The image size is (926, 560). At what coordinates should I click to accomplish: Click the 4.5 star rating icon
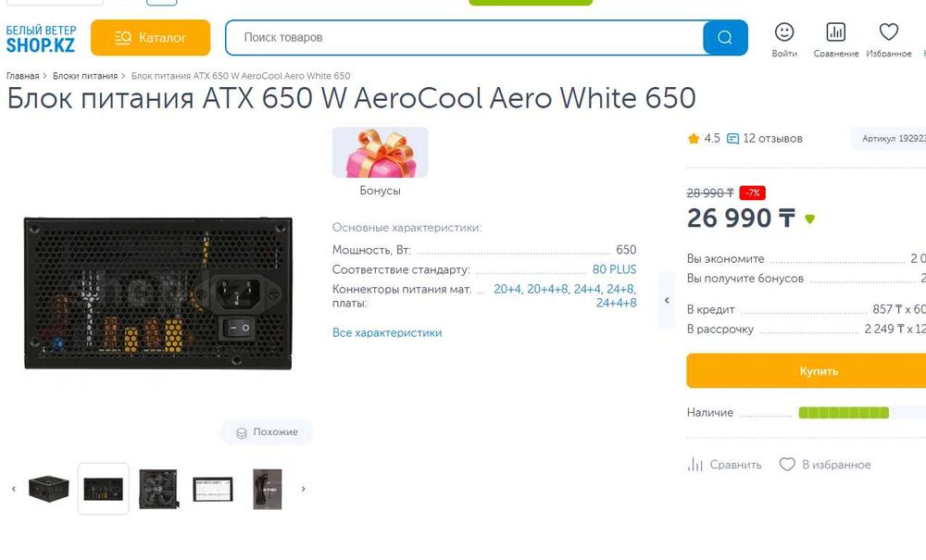point(694,139)
